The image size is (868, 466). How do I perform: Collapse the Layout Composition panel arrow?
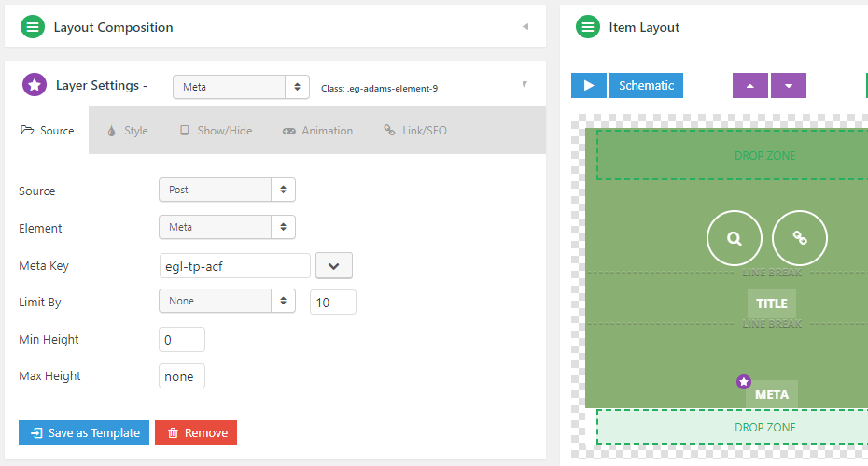(525, 26)
